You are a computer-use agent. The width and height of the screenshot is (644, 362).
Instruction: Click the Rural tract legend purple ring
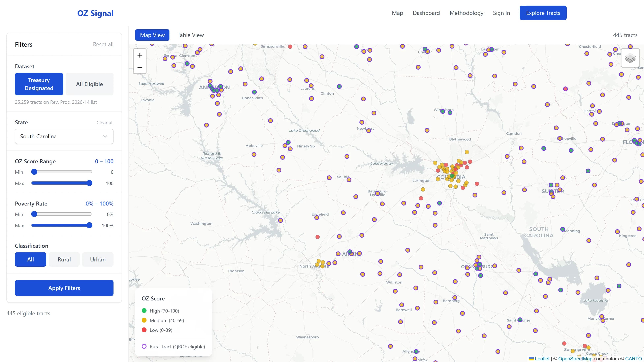144,346
